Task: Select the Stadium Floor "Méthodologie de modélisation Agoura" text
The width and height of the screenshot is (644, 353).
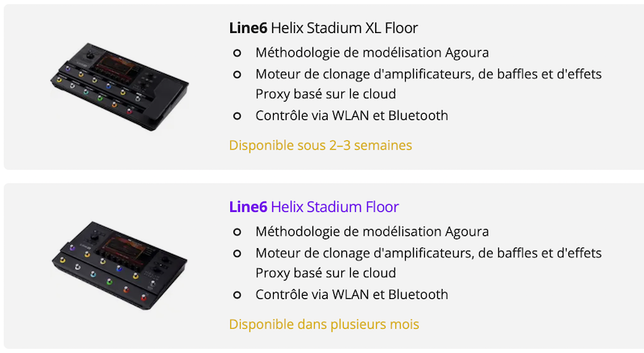Action: point(372,232)
